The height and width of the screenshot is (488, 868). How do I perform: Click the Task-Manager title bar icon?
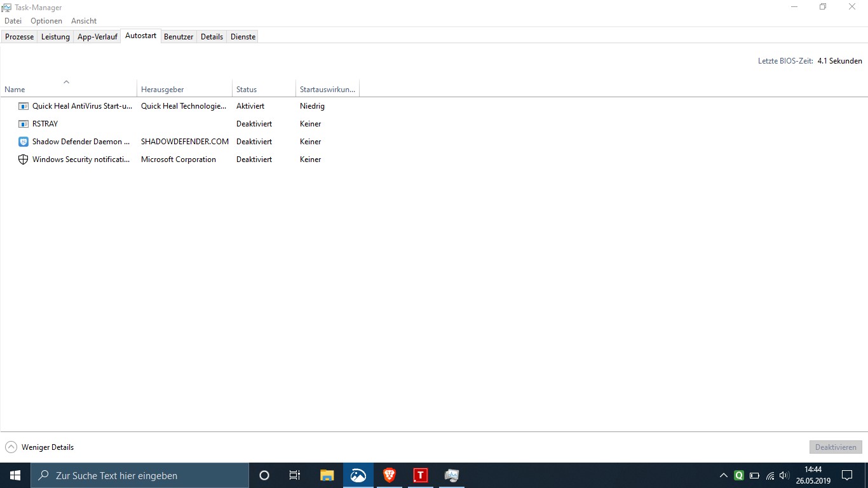click(x=6, y=8)
